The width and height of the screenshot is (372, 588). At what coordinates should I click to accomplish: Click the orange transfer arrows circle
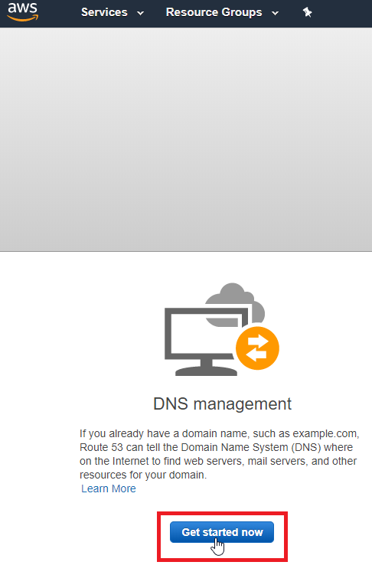coord(257,348)
